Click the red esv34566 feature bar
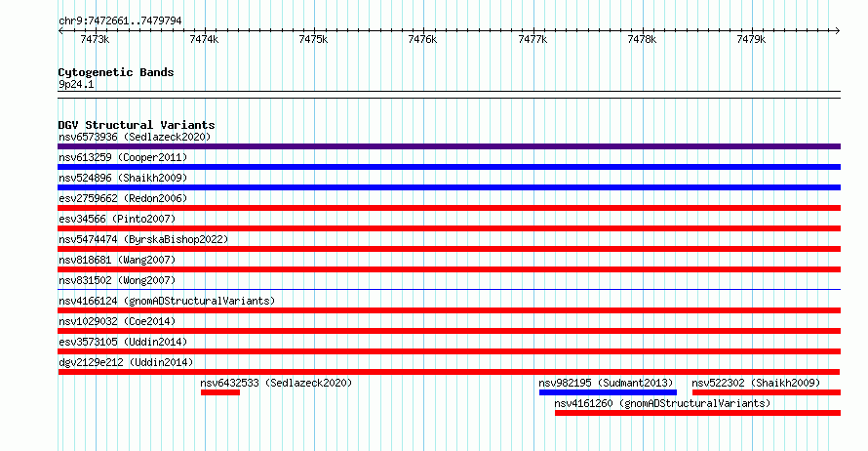The width and height of the screenshot is (868, 451). click(449, 228)
